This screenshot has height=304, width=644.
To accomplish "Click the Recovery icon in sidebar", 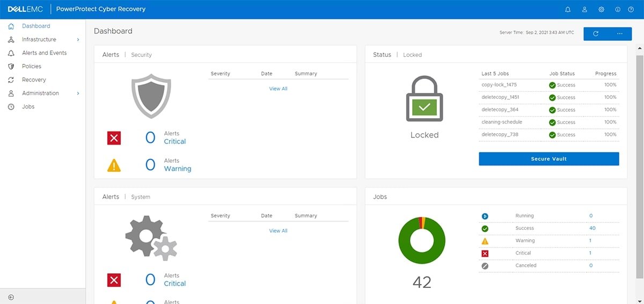I will [11, 79].
